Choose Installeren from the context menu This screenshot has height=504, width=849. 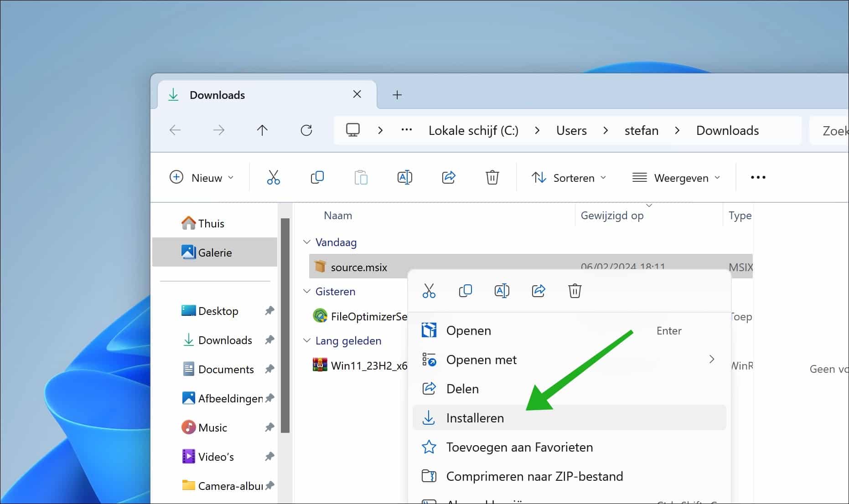tap(569, 418)
